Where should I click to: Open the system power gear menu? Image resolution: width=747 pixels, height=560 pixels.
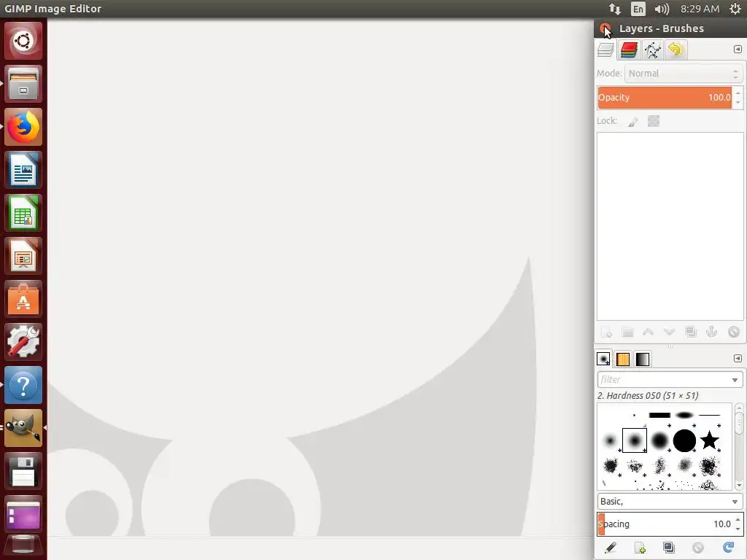tap(735, 9)
